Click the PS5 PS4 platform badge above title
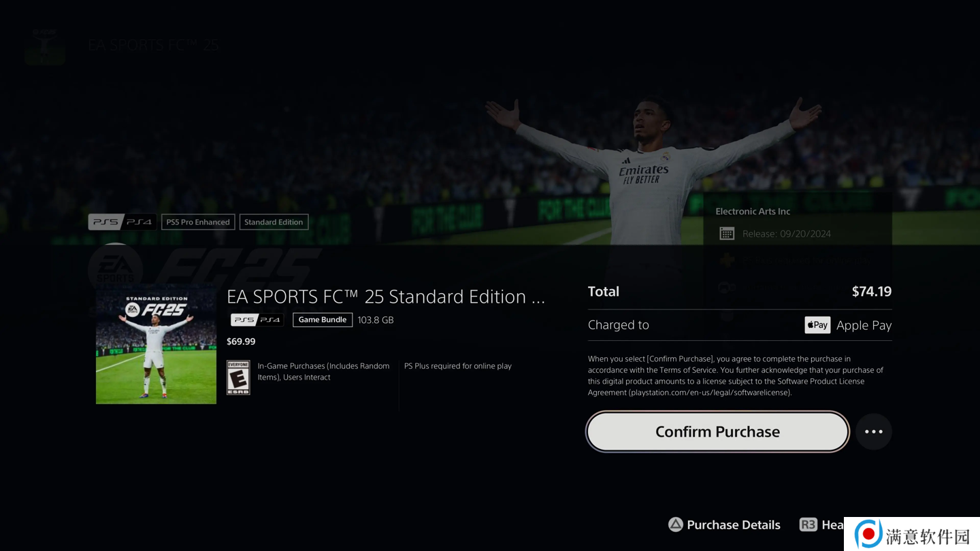The width and height of the screenshot is (980, 551). pos(122,222)
